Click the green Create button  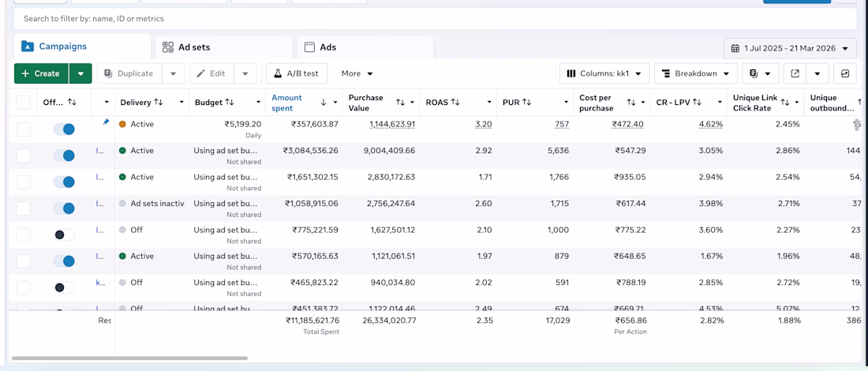coord(41,73)
